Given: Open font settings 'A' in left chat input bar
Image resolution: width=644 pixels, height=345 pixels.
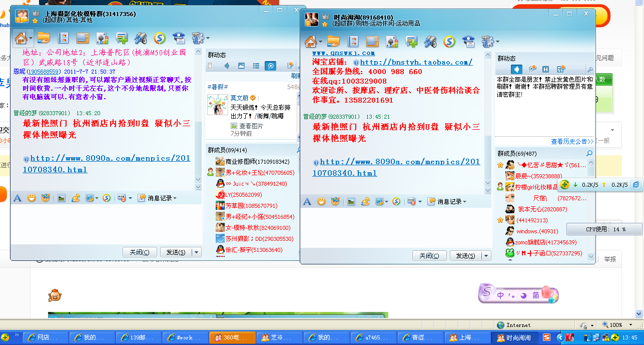Looking at the screenshot, I should (x=18, y=198).
